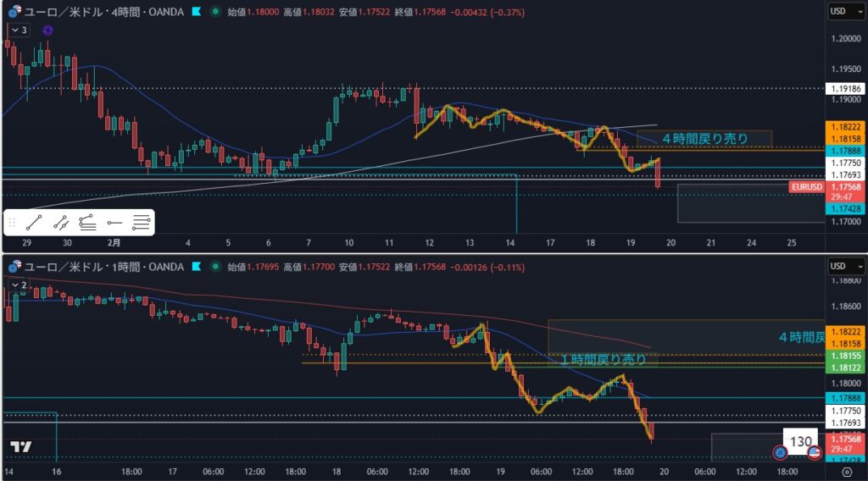The image size is (868, 481).
Task: Pick the horizontal ray drawing tool
Action: [x=114, y=224]
